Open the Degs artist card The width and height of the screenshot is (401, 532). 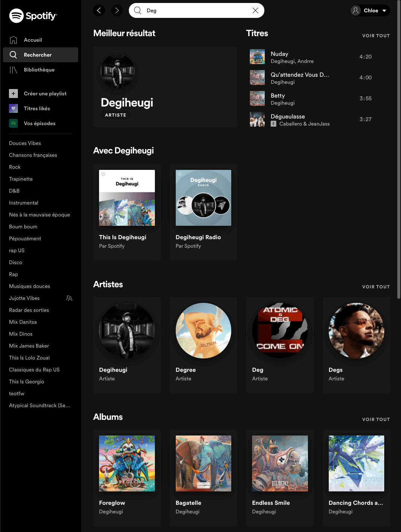coord(356,345)
